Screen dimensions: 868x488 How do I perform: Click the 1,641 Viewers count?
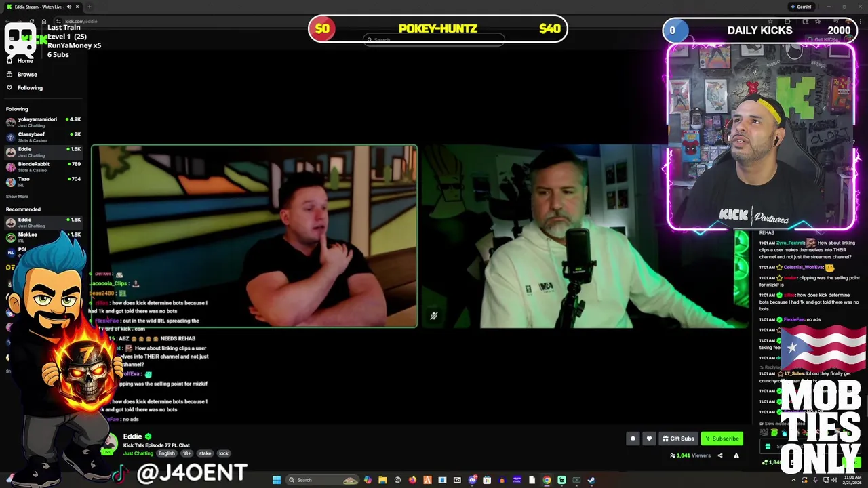click(x=690, y=455)
